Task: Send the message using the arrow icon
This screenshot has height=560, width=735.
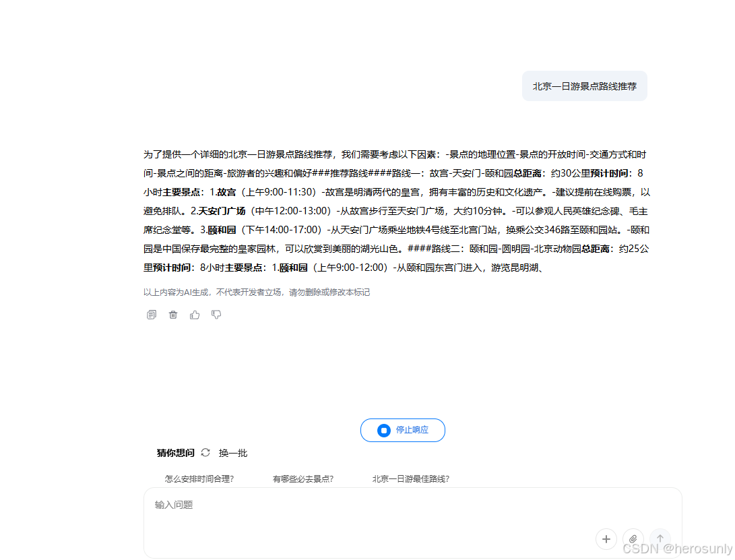Action: [x=660, y=539]
